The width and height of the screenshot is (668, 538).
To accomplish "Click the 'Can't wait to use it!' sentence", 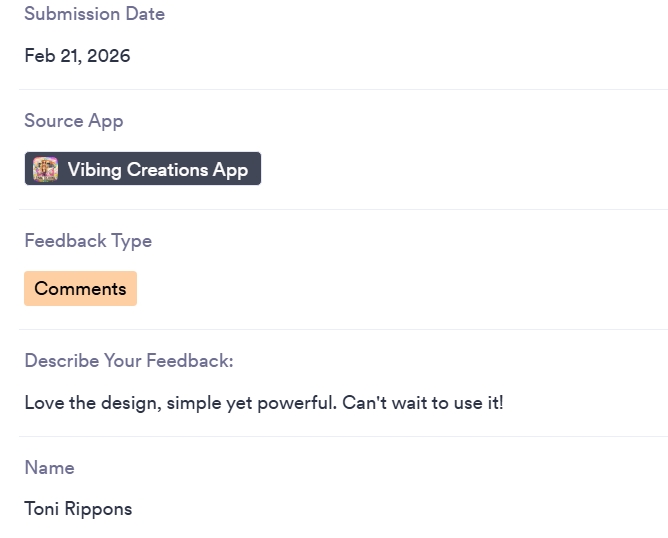I will (422, 404).
